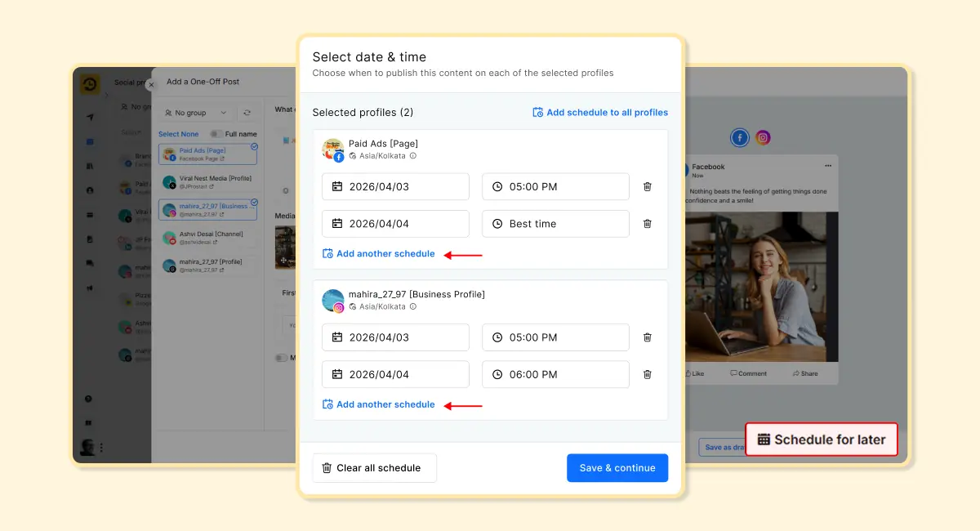Click the Facebook icon above the post preview
The width and height of the screenshot is (980, 531).
coord(739,137)
